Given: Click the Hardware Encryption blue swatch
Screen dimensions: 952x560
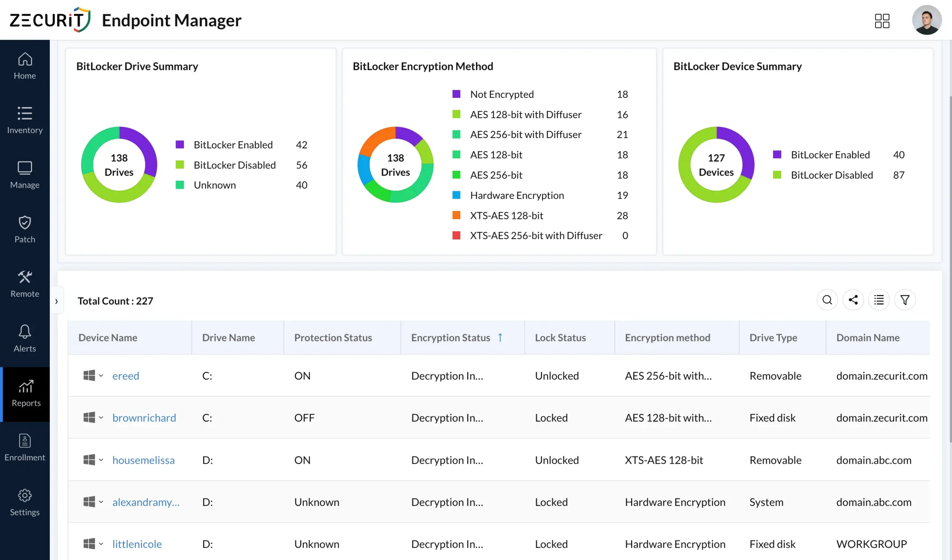Looking at the screenshot, I should point(456,195).
